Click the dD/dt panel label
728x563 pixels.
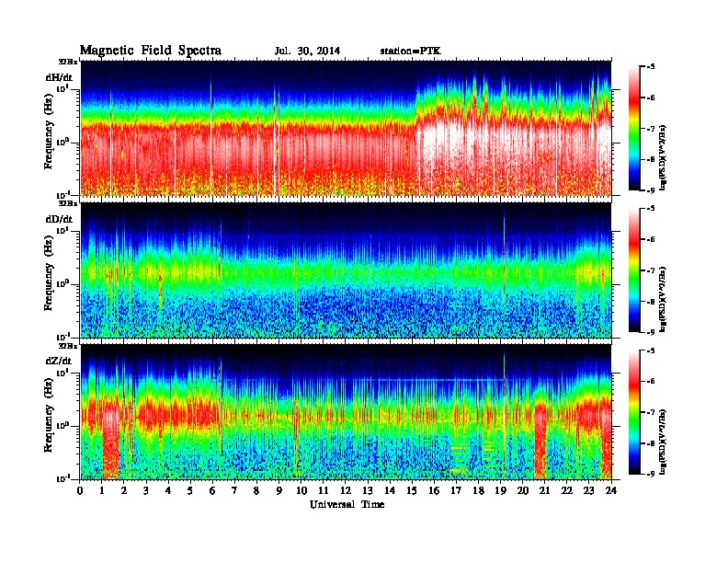pyautogui.click(x=59, y=219)
